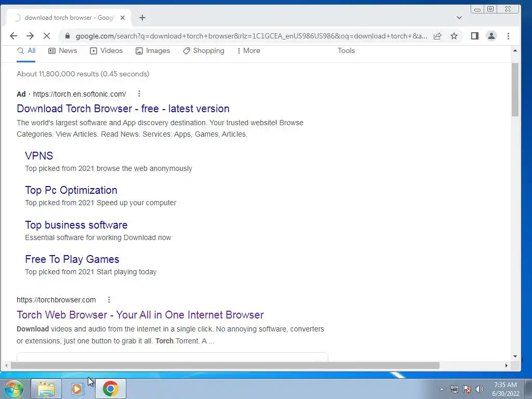Expand the More search filters
Screen dimensions: 532x399
pyautogui.click(x=249, y=51)
